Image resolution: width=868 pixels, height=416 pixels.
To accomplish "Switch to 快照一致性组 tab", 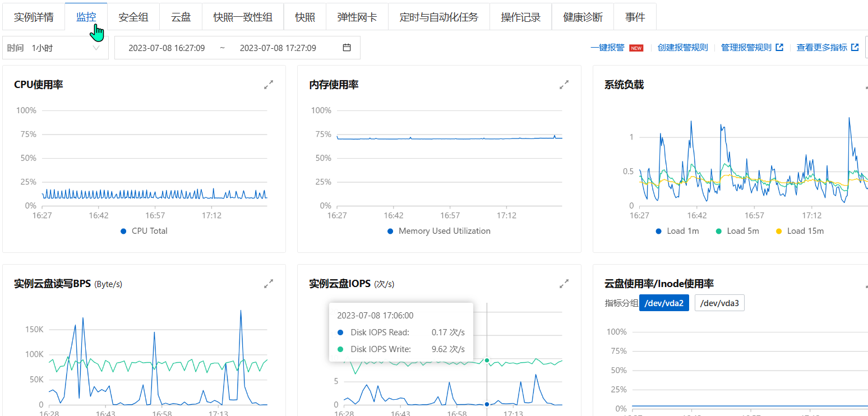I will pos(243,17).
